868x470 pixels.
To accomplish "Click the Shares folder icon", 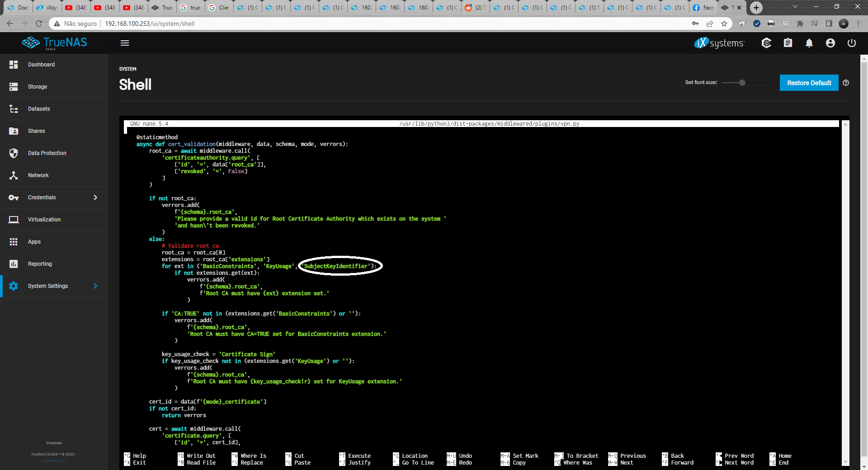I will click(14, 131).
